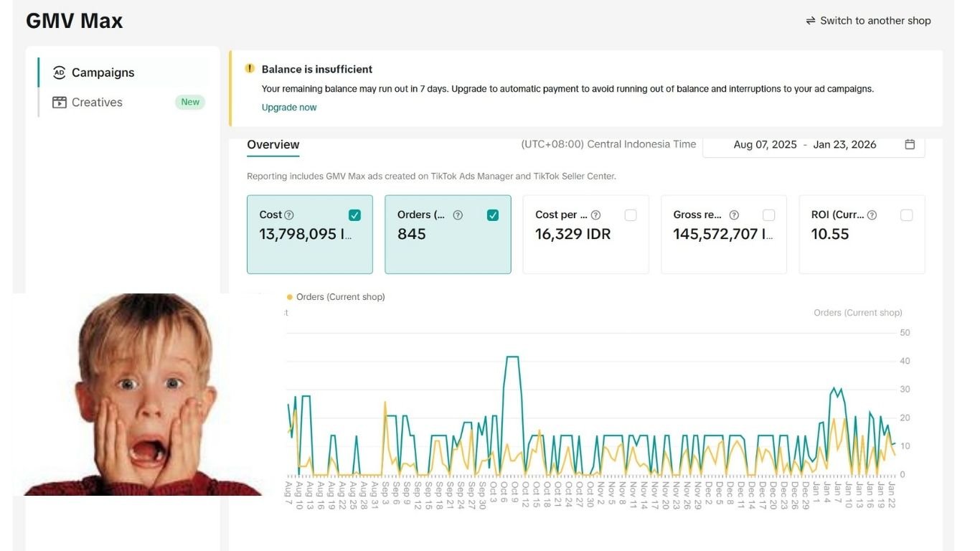This screenshot has height=551, width=980.
Task: Click the Campaigns ad icon in sidebar
Action: click(x=59, y=72)
